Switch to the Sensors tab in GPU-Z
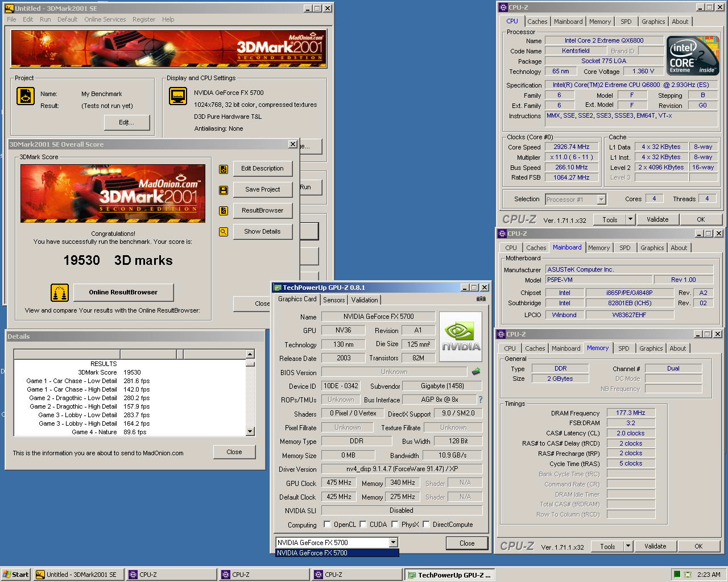 334,300
